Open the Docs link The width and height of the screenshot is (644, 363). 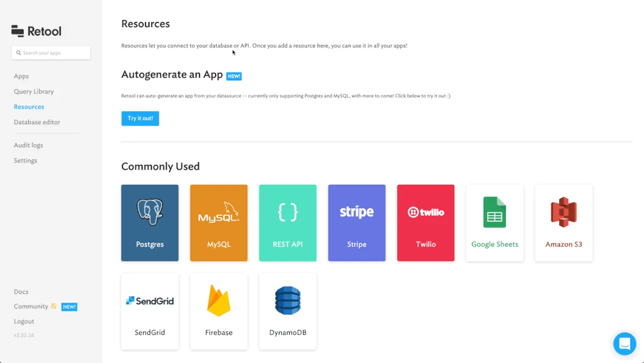point(21,292)
